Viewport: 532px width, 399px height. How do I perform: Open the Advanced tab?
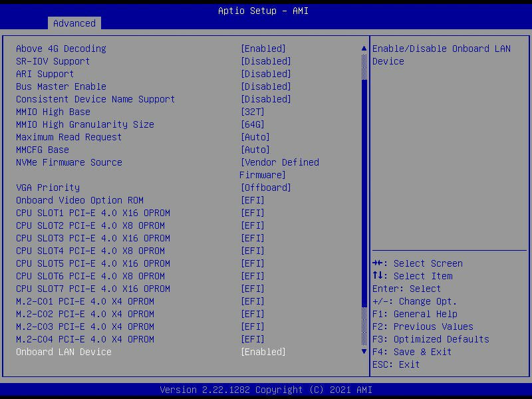pos(74,23)
